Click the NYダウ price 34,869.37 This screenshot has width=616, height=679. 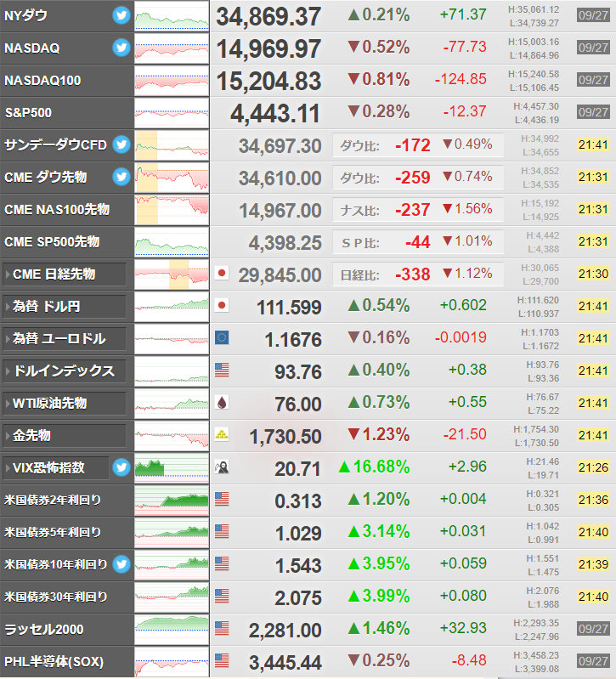pos(268,16)
